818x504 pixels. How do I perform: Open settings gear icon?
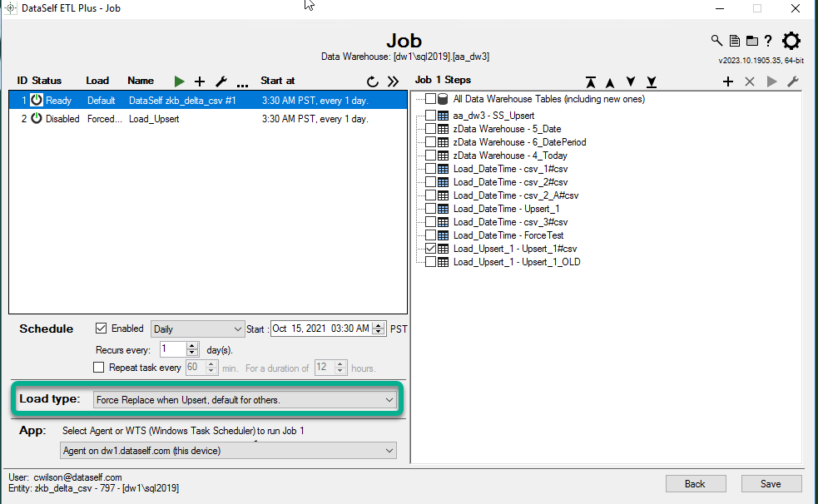coord(791,41)
